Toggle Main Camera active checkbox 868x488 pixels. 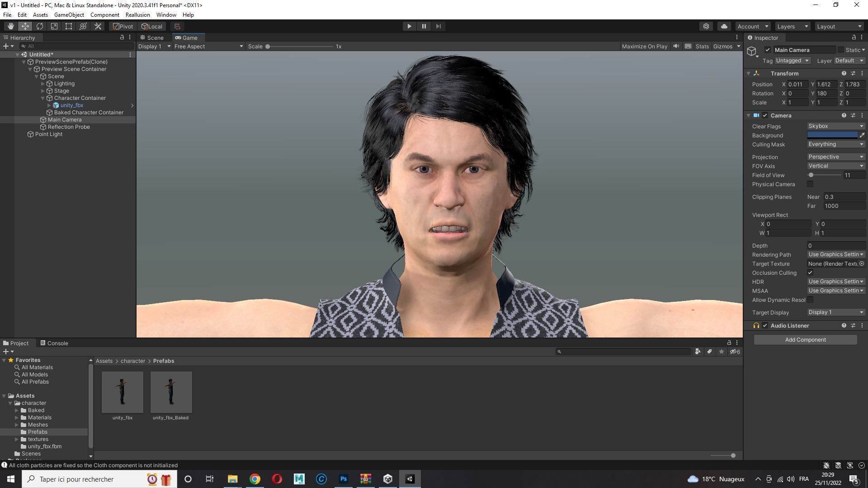point(767,50)
